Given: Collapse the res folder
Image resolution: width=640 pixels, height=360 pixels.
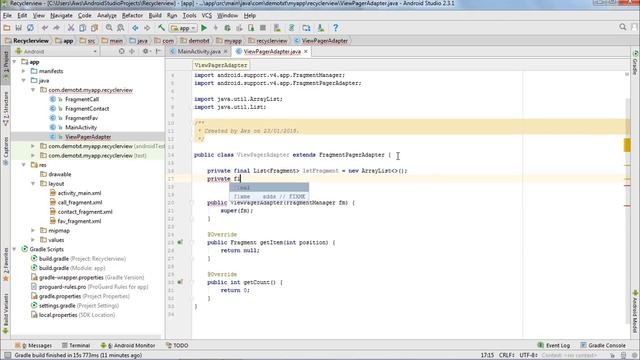Looking at the screenshot, I should point(24,165).
